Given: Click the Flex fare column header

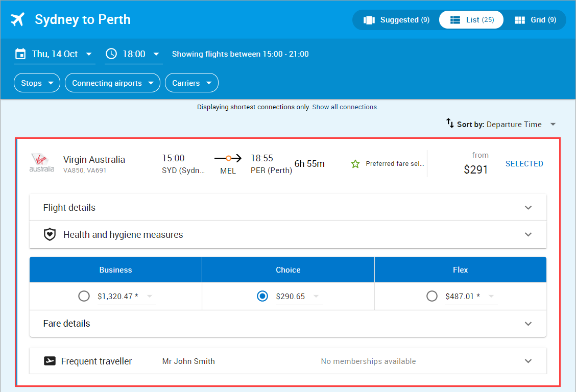Looking at the screenshot, I should pos(460,270).
